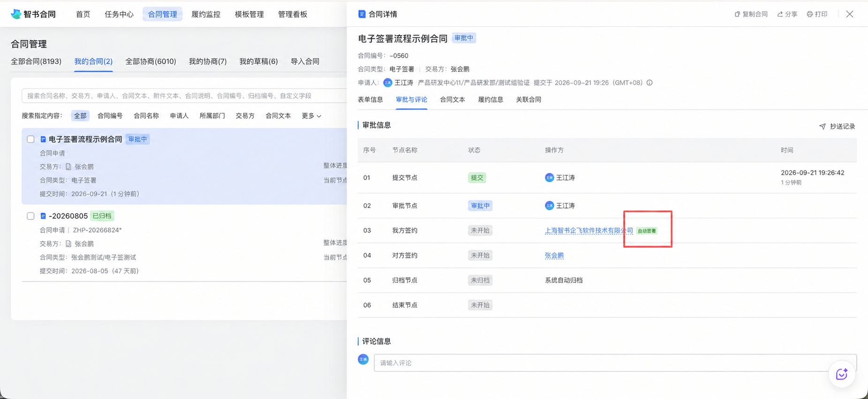868x399 pixels.
Task: Click the 上海智书企飞软件技术有限公司 link
Action: (x=589, y=230)
